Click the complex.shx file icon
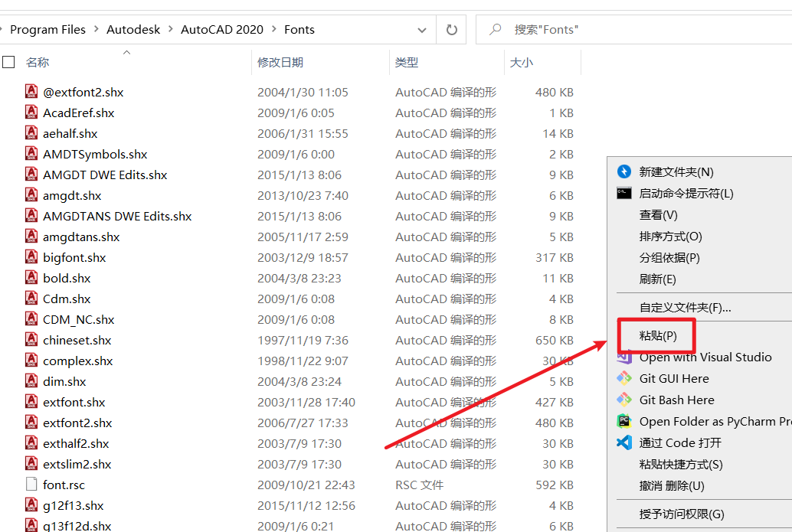The image size is (792, 532). pos(31,361)
